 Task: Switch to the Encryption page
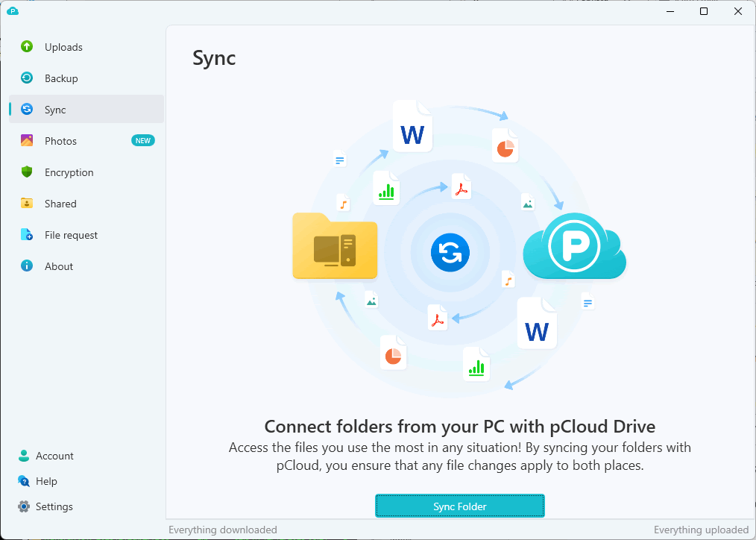click(69, 172)
